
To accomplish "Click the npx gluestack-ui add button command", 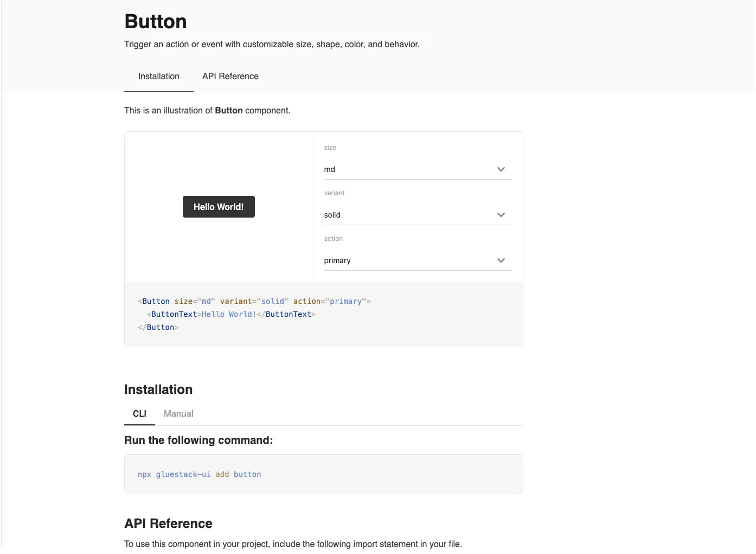I will coord(199,474).
